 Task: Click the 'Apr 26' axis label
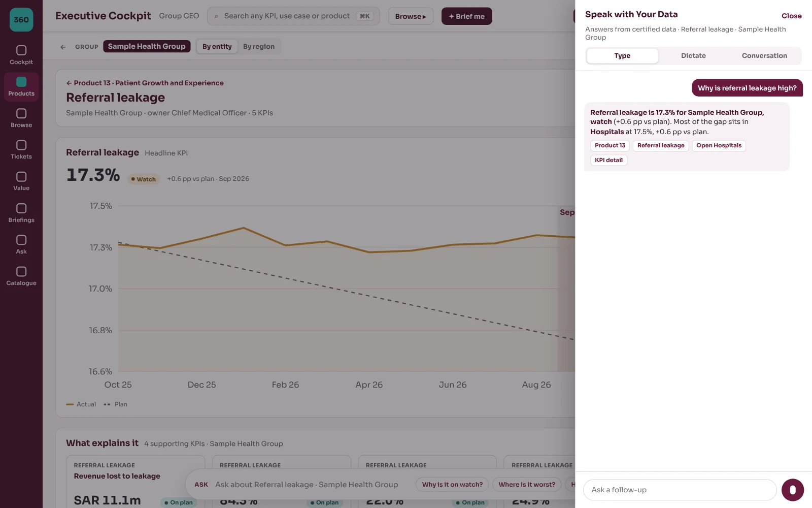point(369,385)
